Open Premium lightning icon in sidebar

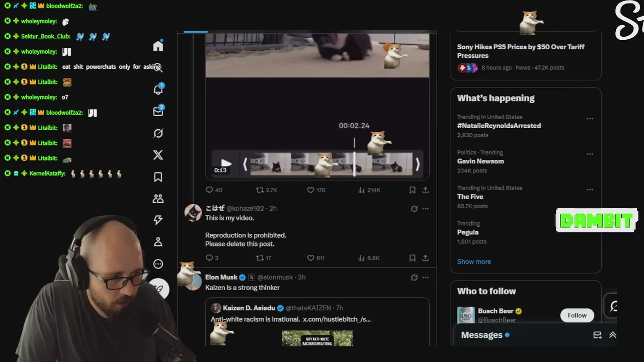(158, 220)
